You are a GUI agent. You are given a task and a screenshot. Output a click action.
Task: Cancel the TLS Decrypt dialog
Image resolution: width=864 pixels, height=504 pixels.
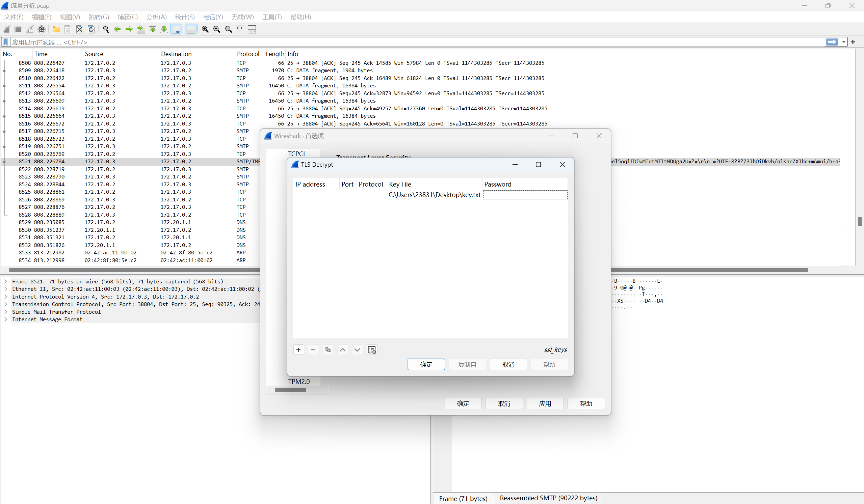tap(508, 364)
